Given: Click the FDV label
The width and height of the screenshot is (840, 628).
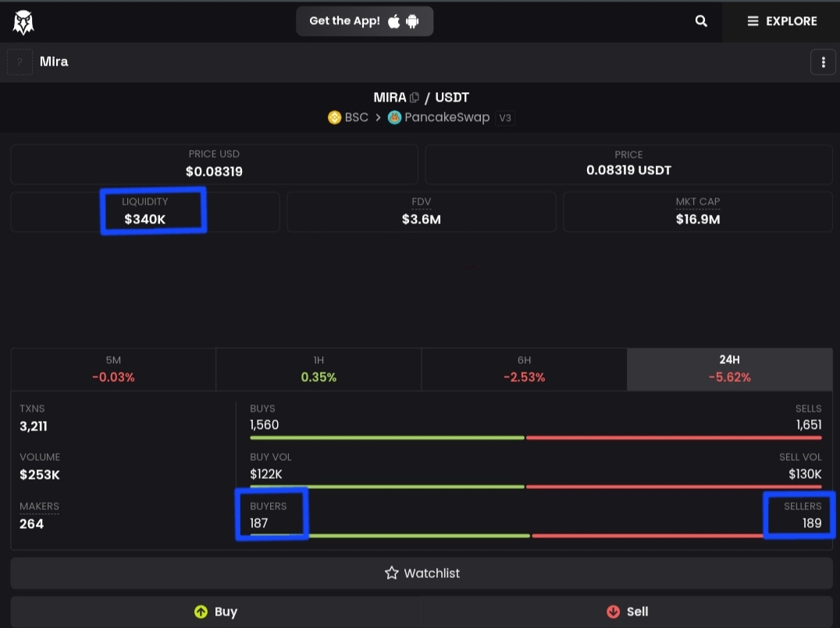Looking at the screenshot, I should [x=421, y=202].
